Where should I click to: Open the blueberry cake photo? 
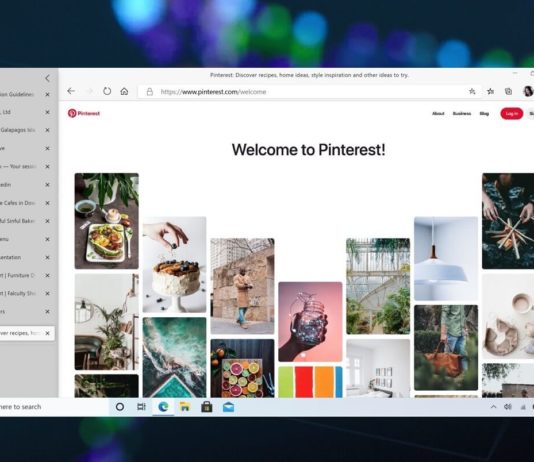(x=174, y=265)
